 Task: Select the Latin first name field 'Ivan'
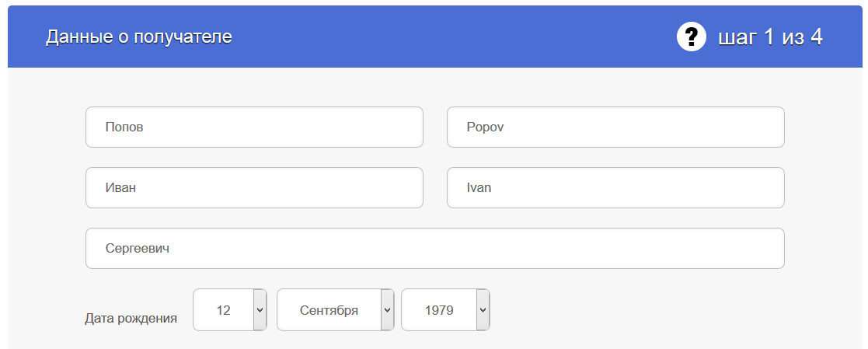point(615,188)
